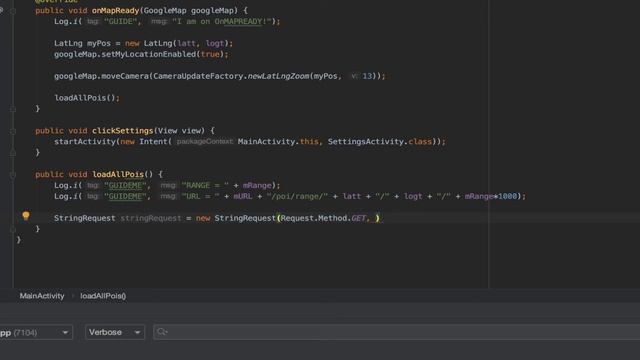Image resolution: width=640 pixels, height=360 pixels.
Task: Click Request.Method.GET in StringRequest constructor
Action: click(x=323, y=218)
